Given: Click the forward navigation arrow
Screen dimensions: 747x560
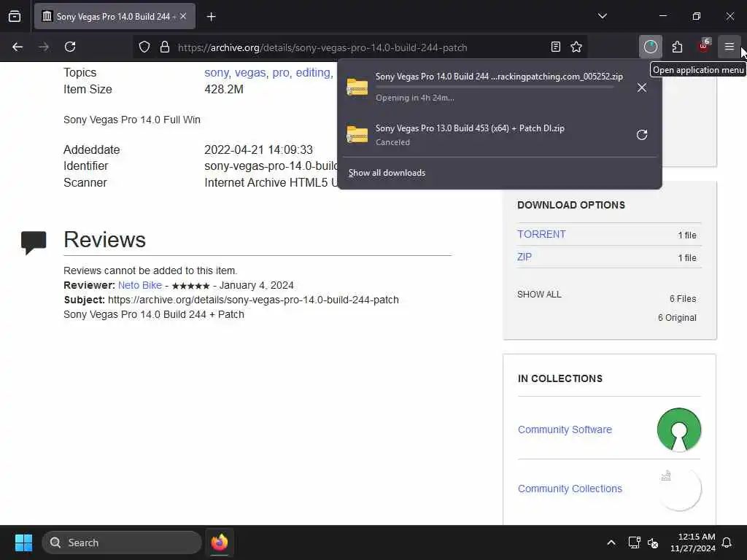Looking at the screenshot, I should coord(44,47).
